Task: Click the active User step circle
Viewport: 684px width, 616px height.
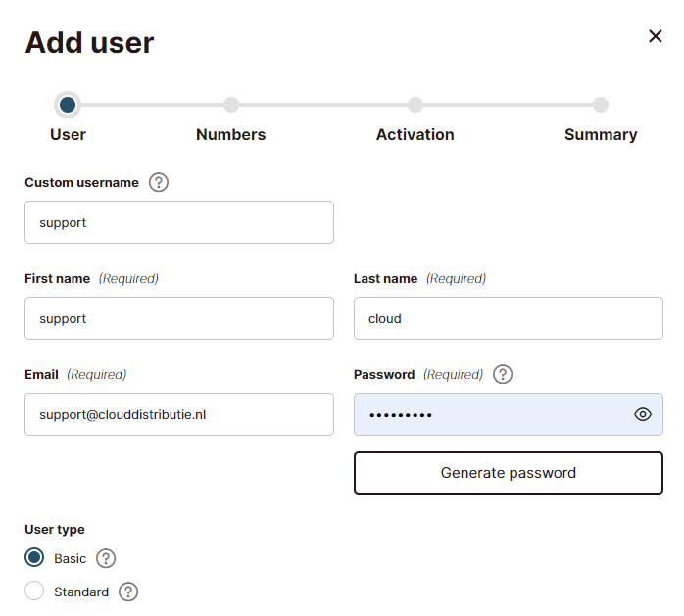Action: [68, 105]
